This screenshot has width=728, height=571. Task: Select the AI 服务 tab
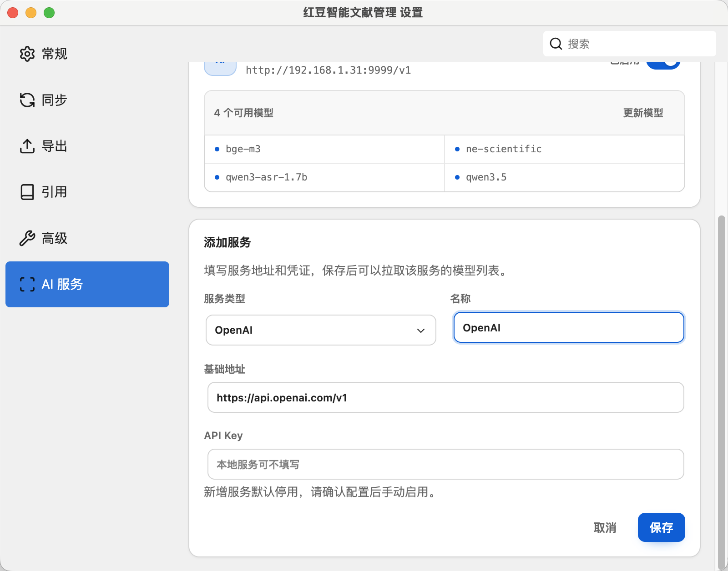pos(87,284)
